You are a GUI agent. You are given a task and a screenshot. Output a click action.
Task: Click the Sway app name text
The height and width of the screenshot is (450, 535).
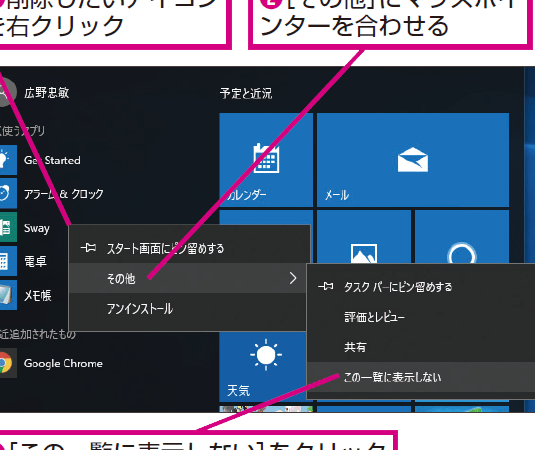[x=37, y=228]
